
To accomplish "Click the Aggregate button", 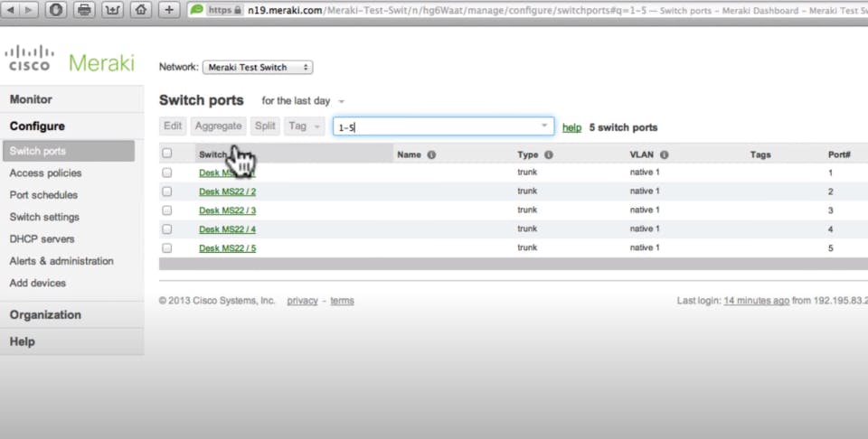I will [x=218, y=126].
